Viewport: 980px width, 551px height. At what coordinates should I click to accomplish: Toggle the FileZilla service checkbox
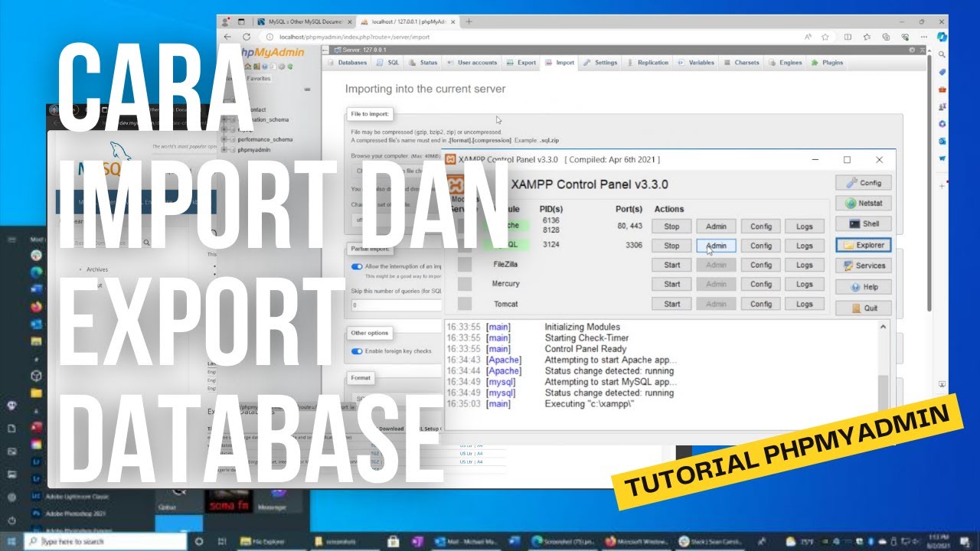click(x=465, y=264)
